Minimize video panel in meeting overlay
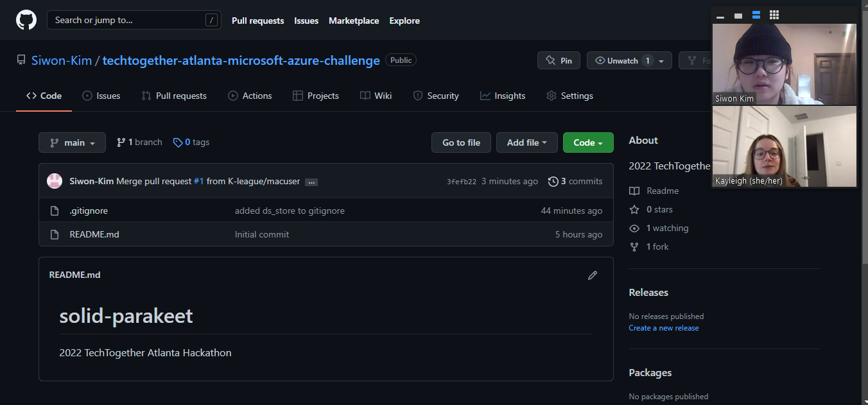868x405 pixels. tap(720, 16)
